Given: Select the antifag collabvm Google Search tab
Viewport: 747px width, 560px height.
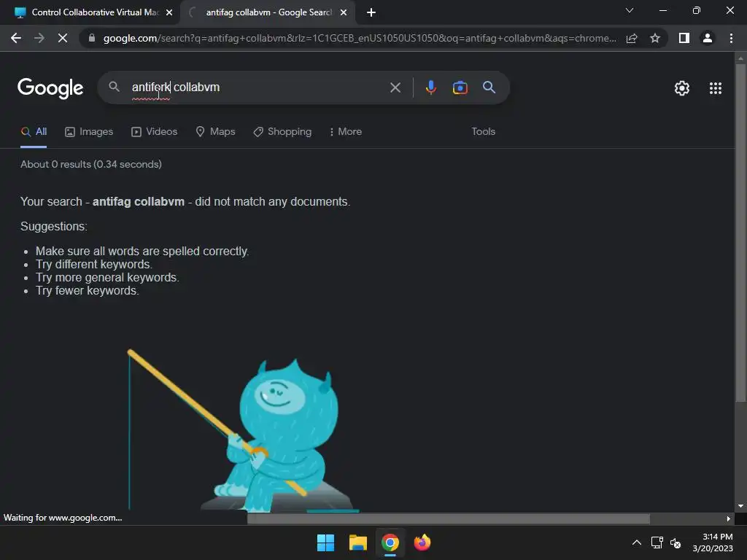Looking at the screenshot, I should tap(268, 12).
